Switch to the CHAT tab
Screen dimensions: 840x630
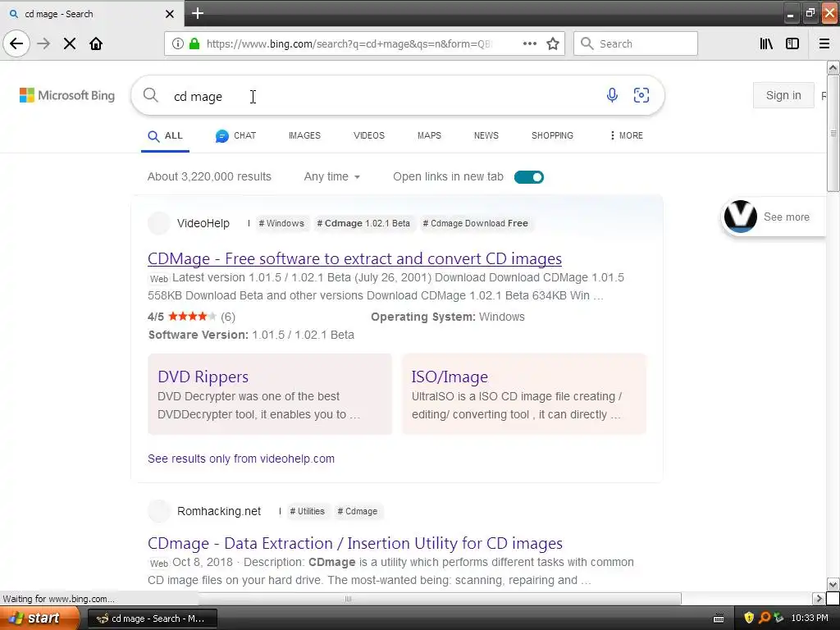click(235, 135)
